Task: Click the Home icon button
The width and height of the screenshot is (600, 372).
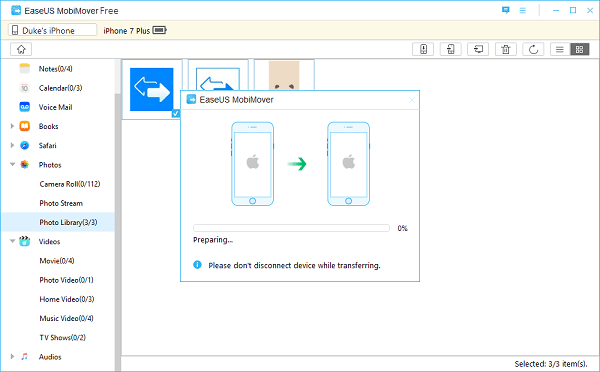Action: 21,49
